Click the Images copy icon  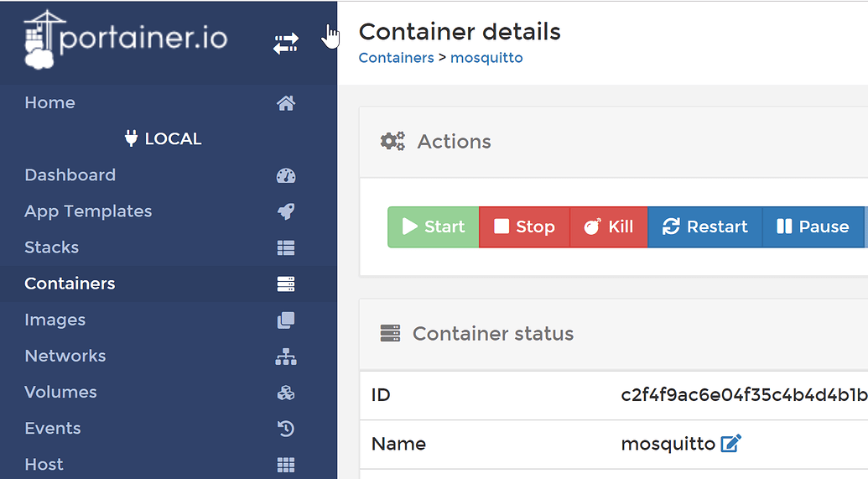(x=286, y=320)
